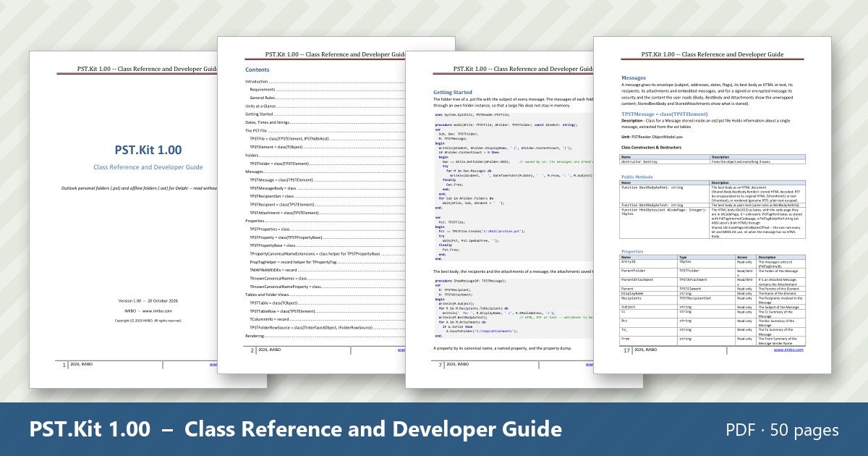This screenshot has height=456, width=868.
Task: Click the 'destructor Destroy' table cell
Action: 665,161
